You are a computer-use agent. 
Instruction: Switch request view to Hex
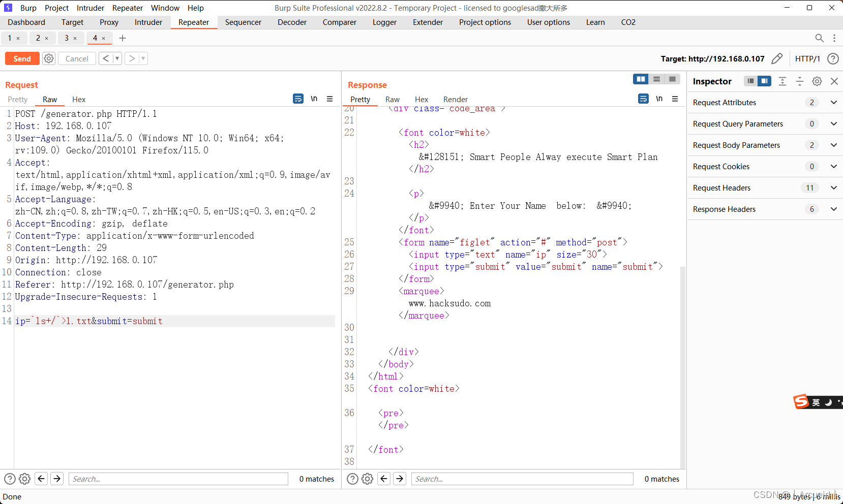point(79,100)
